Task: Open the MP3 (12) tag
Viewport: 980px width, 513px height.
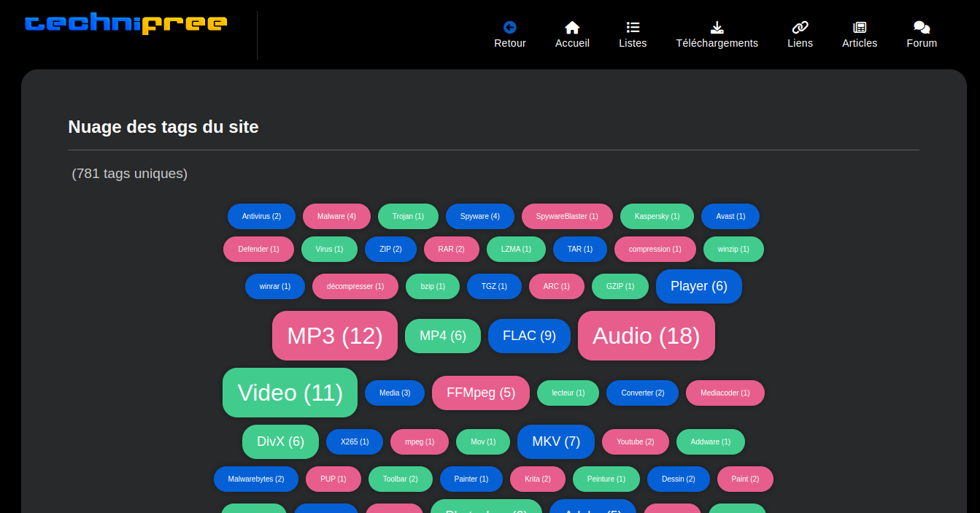Action: (x=334, y=336)
